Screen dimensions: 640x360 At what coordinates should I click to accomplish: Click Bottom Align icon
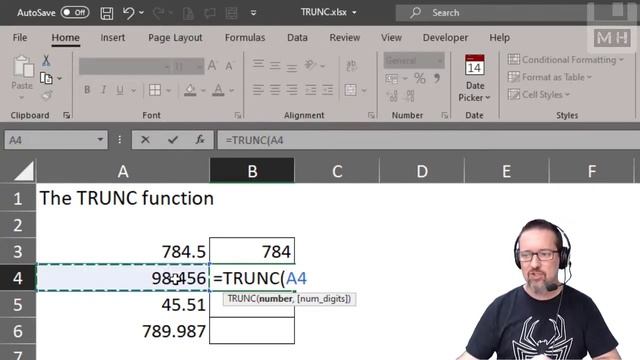pyautogui.click(x=291, y=66)
